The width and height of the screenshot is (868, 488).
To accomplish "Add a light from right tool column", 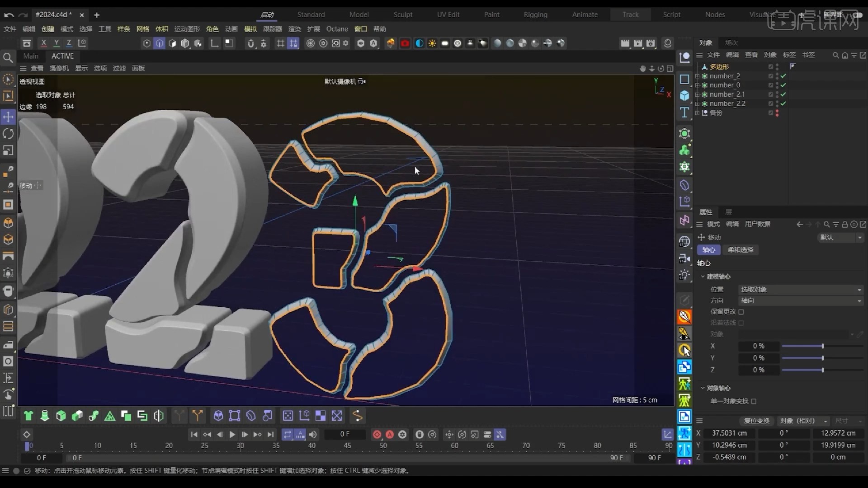I will (x=684, y=275).
